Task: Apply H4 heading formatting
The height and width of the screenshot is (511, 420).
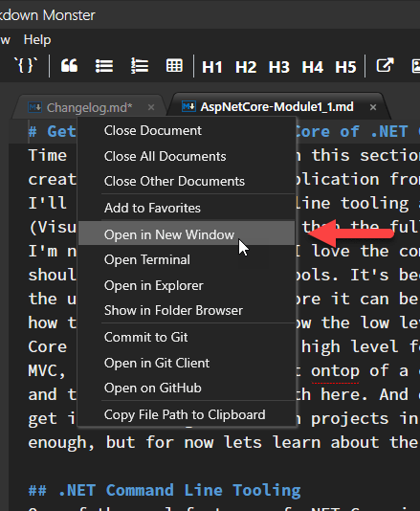Action: click(312, 67)
